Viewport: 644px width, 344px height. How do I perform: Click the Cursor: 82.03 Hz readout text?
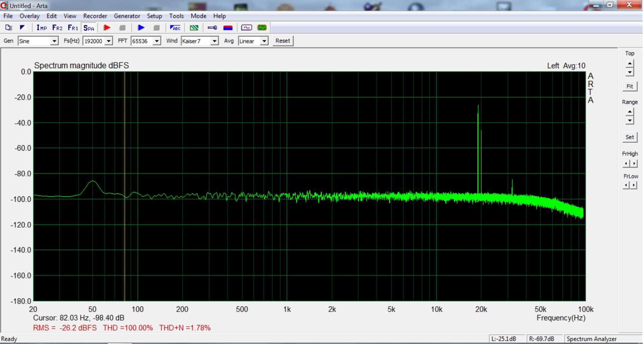coord(79,318)
